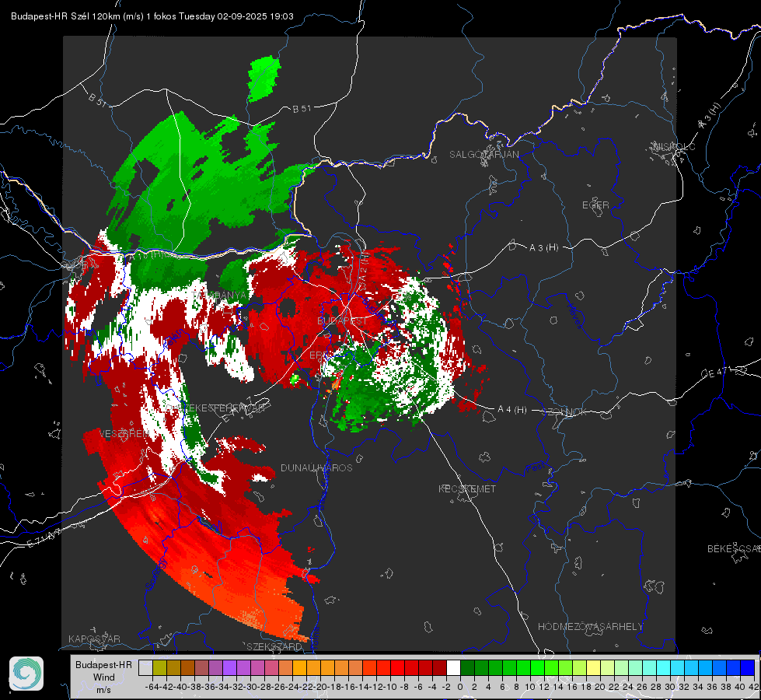Select the rotated A 3 (H) label near Miskolc
The image size is (761, 700).
point(710,116)
